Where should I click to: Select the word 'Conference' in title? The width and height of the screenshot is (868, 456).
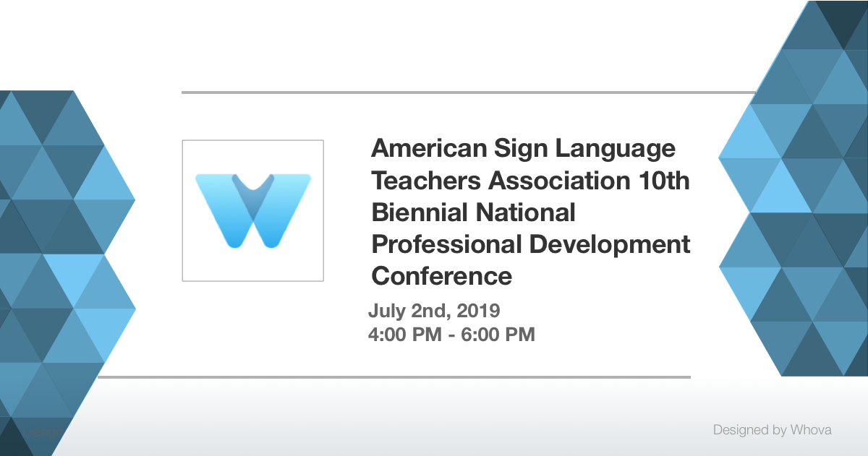[x=442, y=275]
